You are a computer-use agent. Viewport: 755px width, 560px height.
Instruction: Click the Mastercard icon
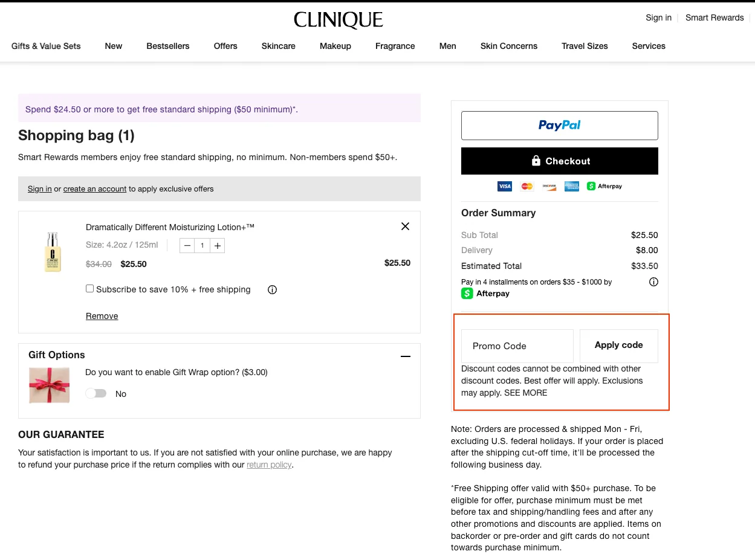527,186
